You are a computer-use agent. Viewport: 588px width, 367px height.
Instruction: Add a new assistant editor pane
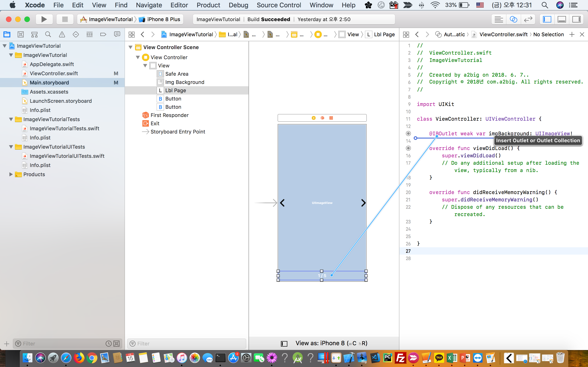(572, 34)
